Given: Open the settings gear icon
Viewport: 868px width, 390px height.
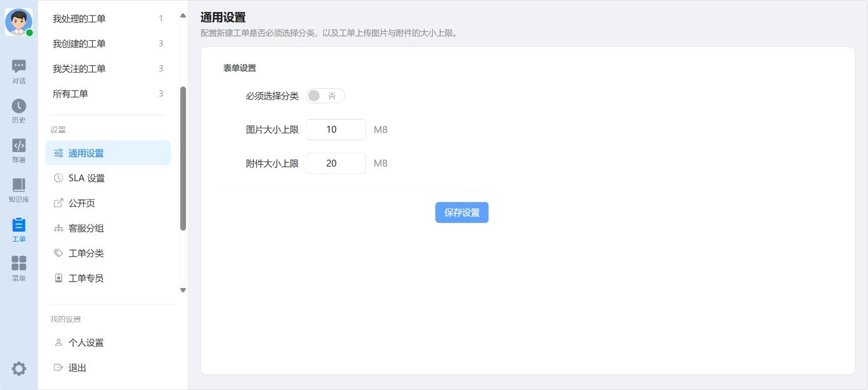Looking at the screenshot, I should click(x=19, y=369).
